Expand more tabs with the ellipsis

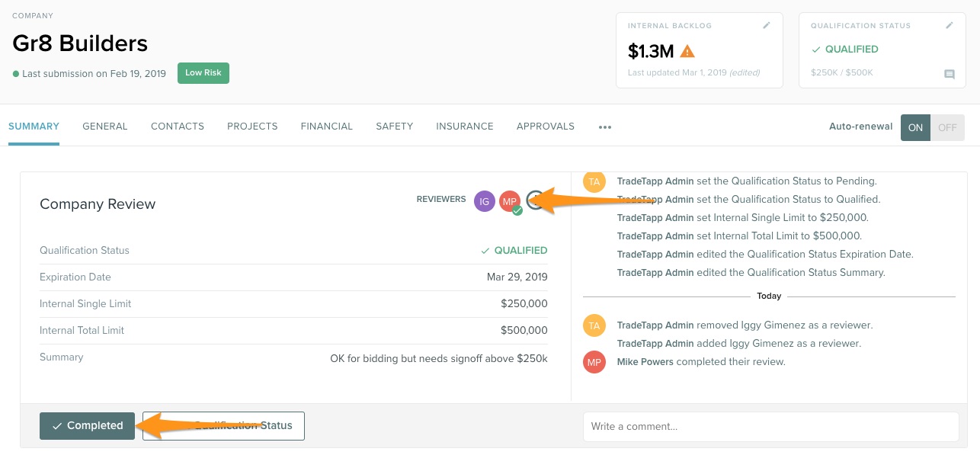(605, 127)
